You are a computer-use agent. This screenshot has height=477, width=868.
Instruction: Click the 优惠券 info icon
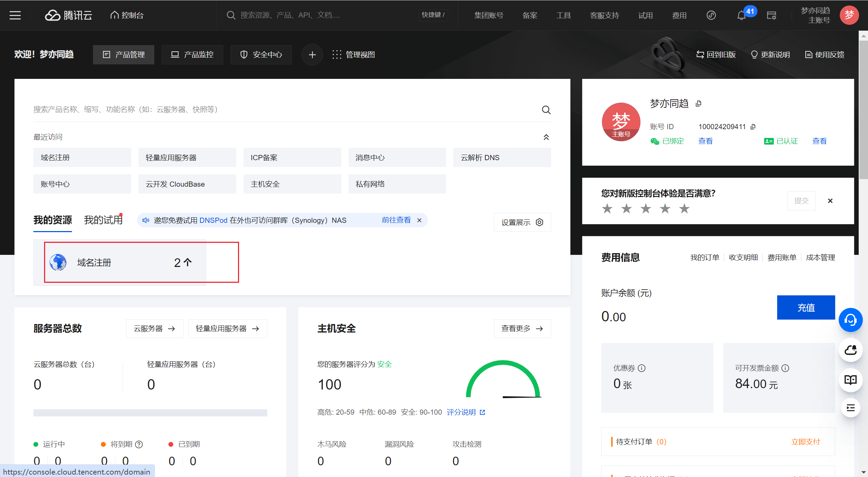pyautogui.click(x=642, y=368)
